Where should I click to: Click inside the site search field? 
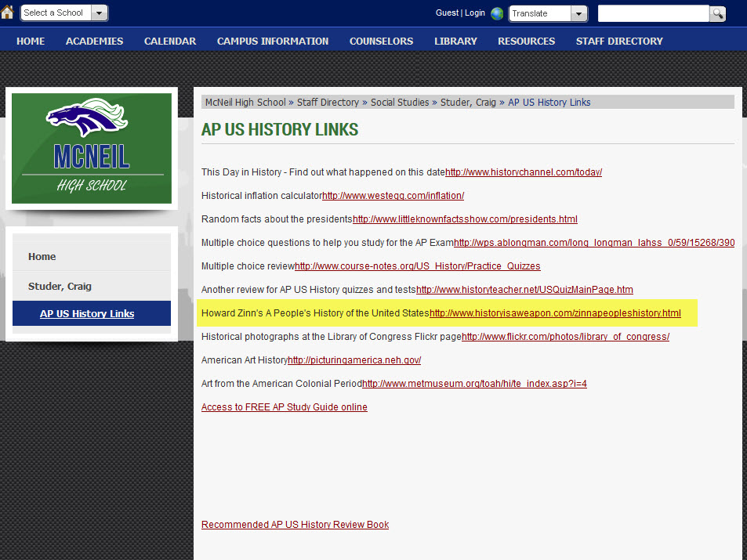coord(654,13)
